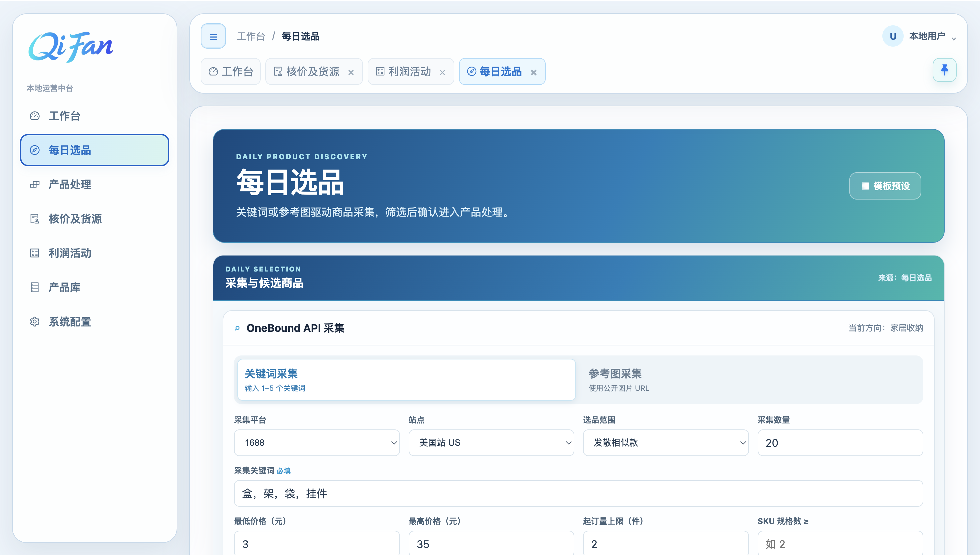The height and width of the screenshot is (555, 980).
Task: Click the 每日选品 tab's compass icon
Action: 472,72
